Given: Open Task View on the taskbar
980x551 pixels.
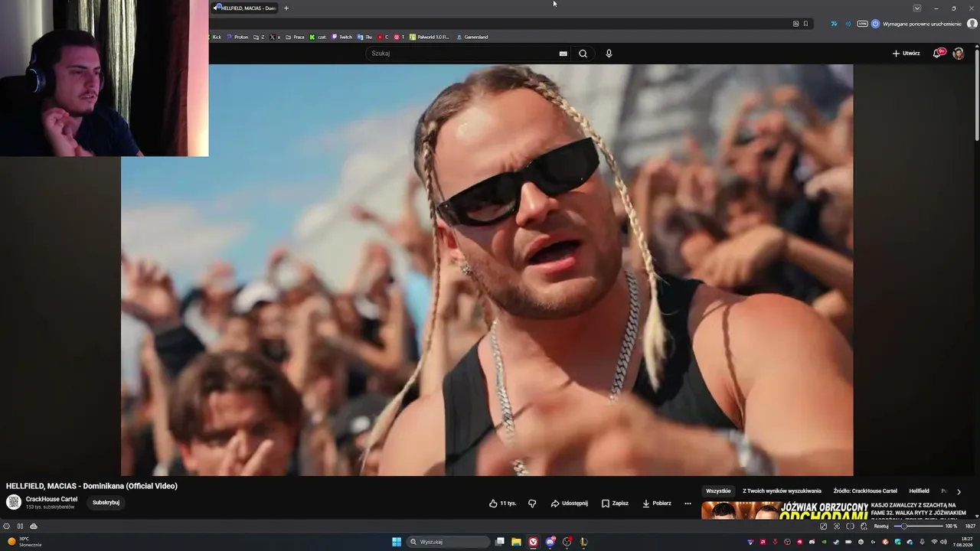Looking at the screenshot, I should click(500, 542).
